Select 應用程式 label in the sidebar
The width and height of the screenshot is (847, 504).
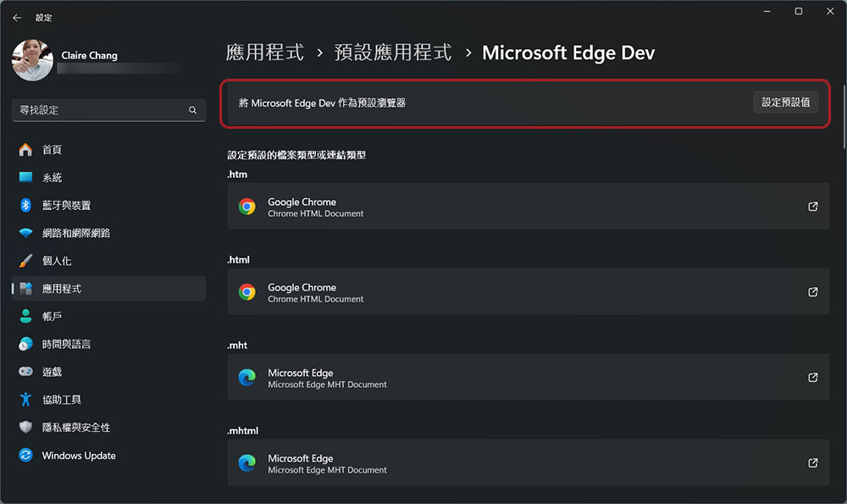point(62,289)
